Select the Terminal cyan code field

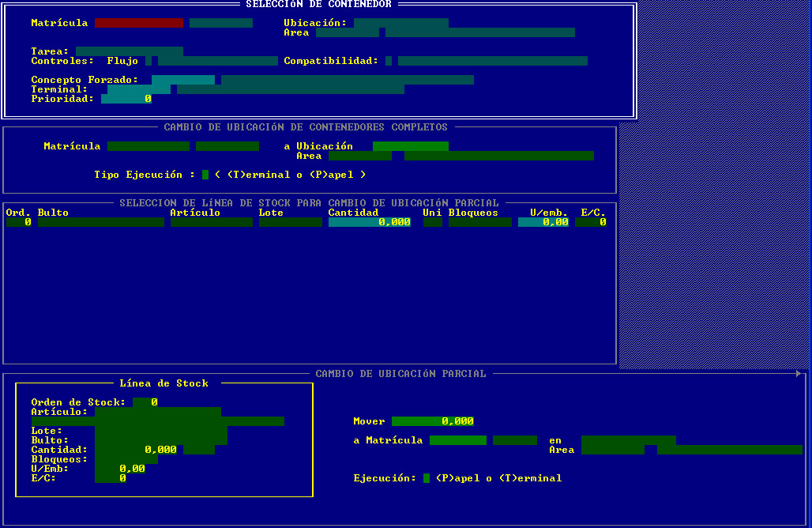click(x=138, y=89)
